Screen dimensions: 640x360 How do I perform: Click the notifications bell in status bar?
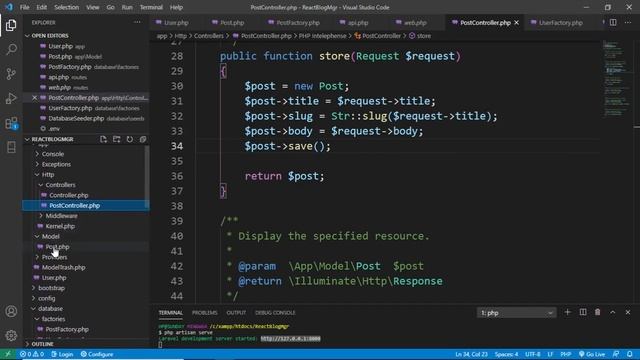point(630,354)
